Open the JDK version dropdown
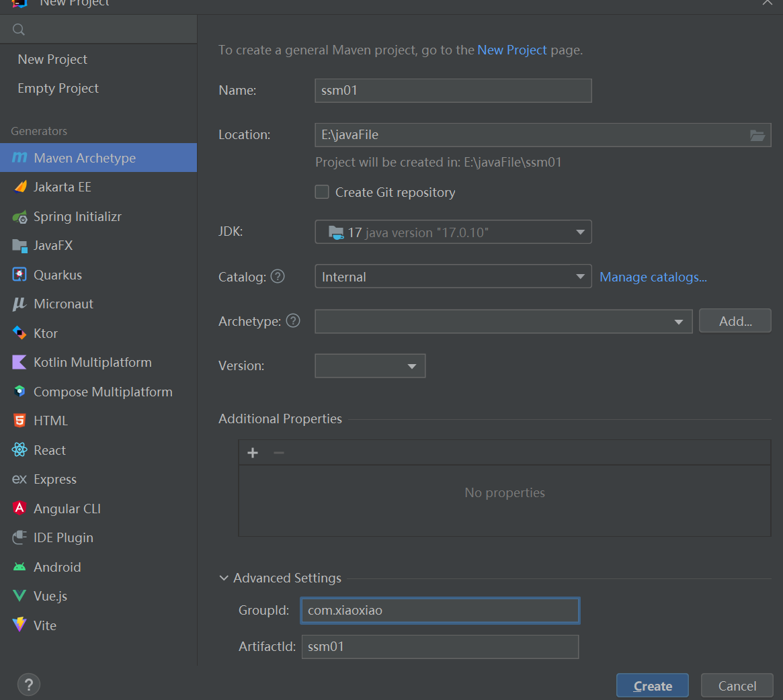The image size is (783, 700). 453,232
